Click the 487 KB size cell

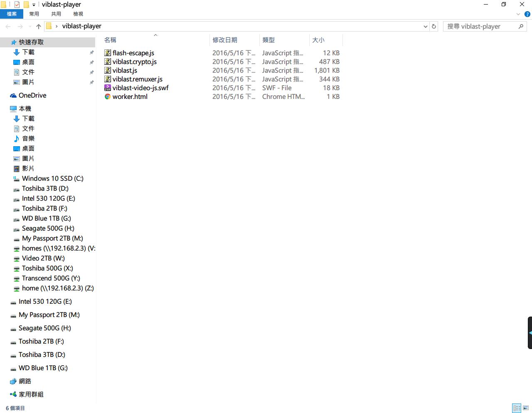pyautogui.click(x=329, y=61)
